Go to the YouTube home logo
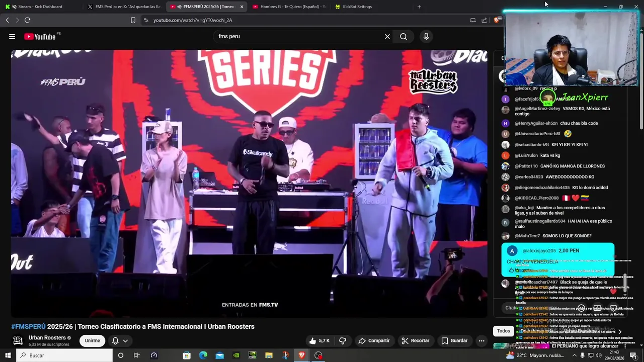644x362 pixels. click(x=39, y=36)
